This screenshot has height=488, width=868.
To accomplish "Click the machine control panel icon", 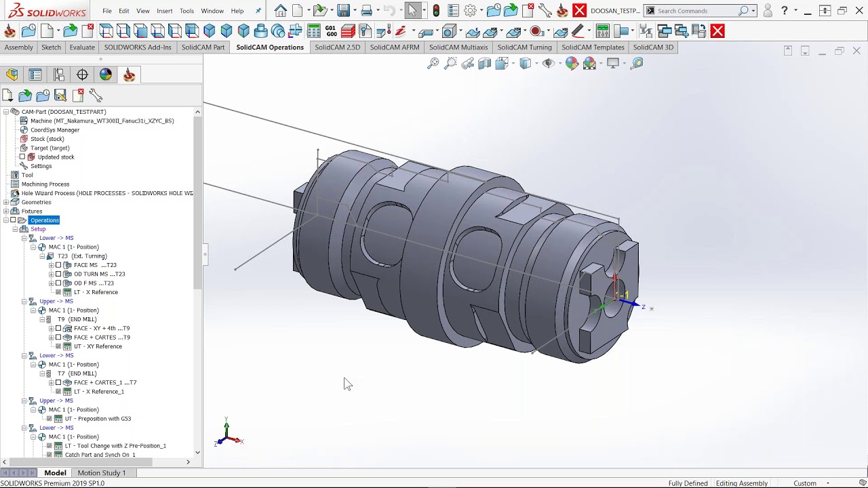I will [x=603, y=31].
